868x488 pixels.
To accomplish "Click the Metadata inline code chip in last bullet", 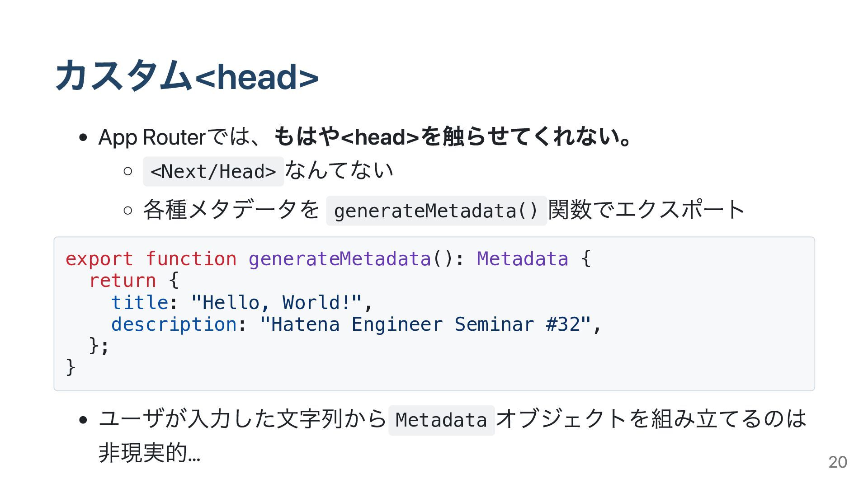I will coord(441,420).
